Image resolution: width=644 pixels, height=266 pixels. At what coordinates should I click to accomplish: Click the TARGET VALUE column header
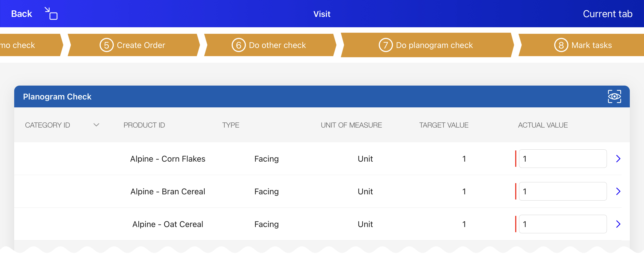click(x=444, y=125)
